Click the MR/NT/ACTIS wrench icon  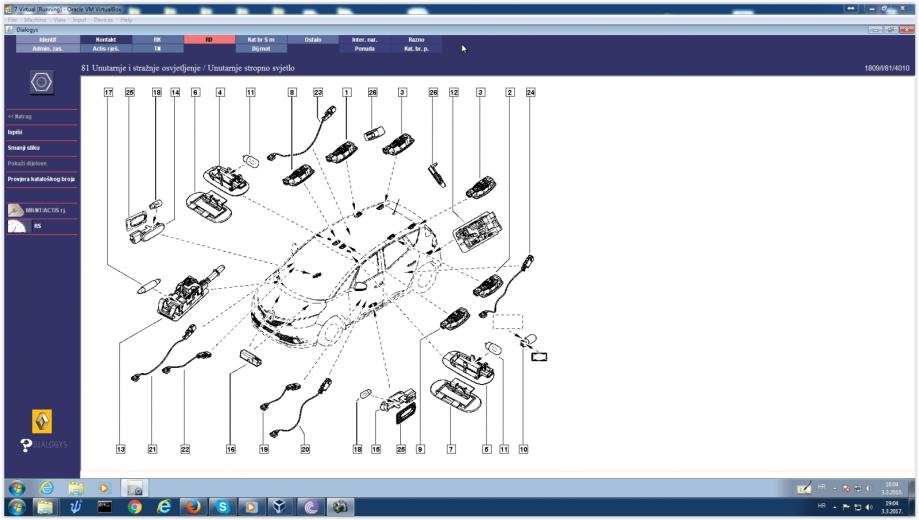tap(16, 210)
